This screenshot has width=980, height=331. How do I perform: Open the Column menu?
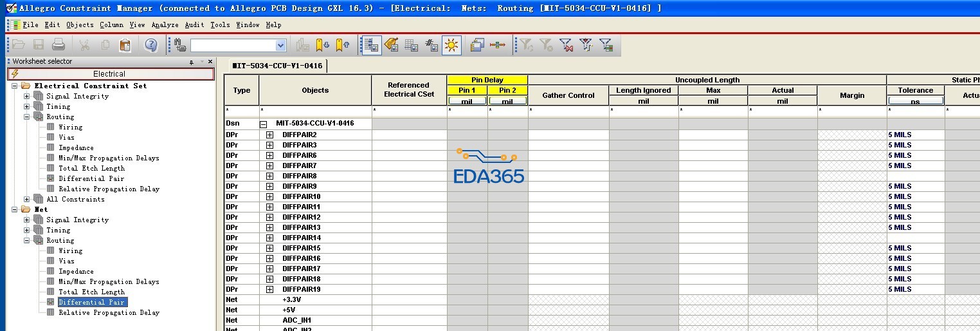coord(111,24)
